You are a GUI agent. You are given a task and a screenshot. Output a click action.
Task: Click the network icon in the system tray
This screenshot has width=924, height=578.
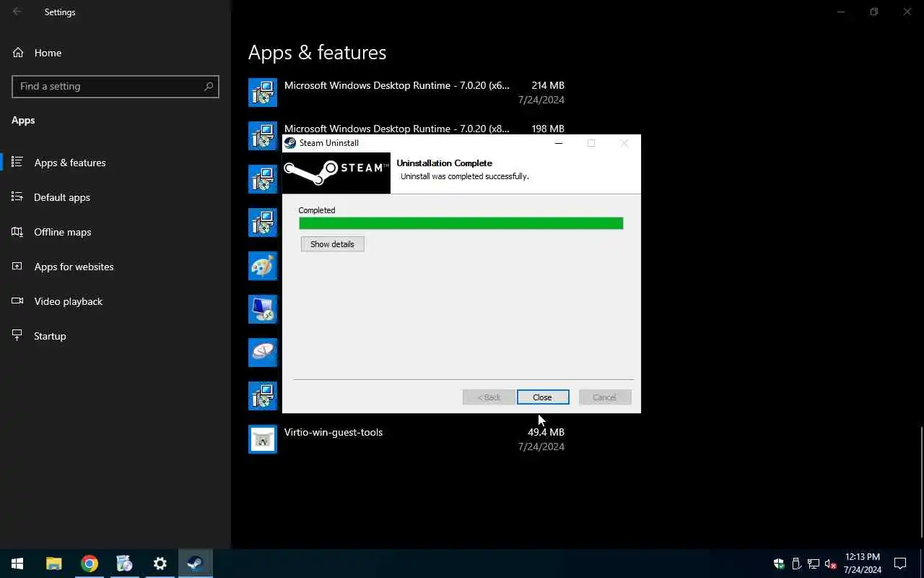814,564
